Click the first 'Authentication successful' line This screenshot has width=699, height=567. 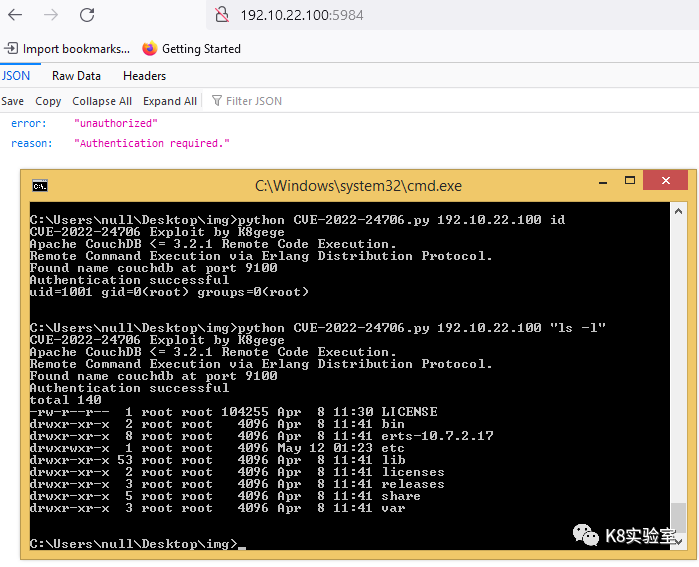click(x=129, y=280)
